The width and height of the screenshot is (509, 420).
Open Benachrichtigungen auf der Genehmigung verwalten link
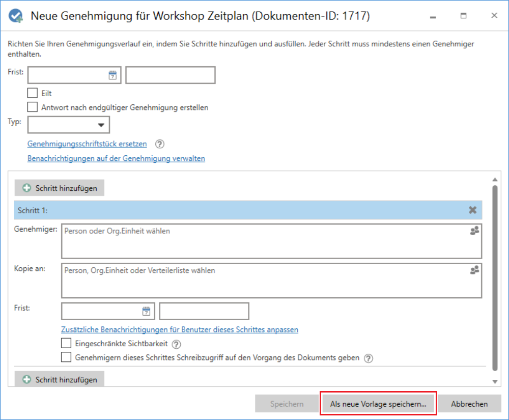(x=116, y=158)
